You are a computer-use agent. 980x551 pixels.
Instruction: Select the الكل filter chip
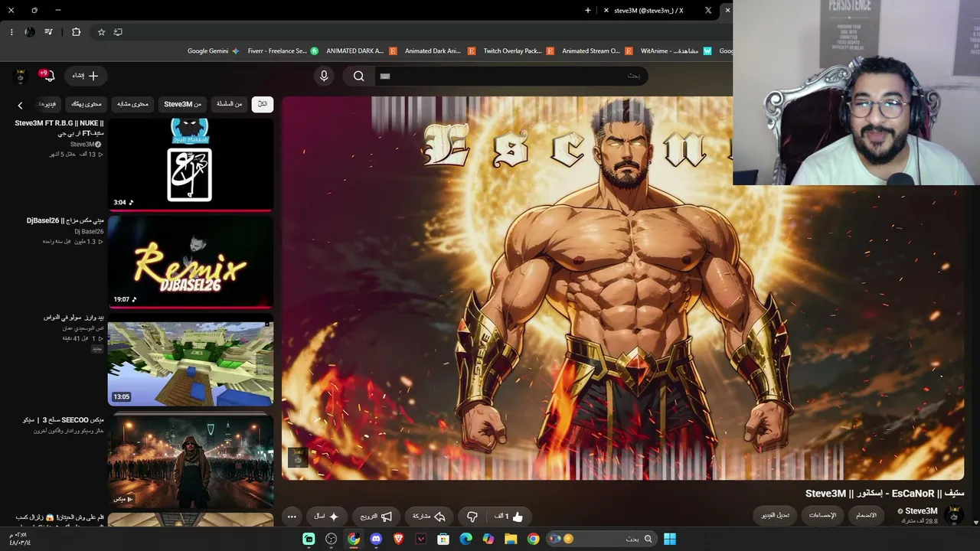tap(263, 104)
